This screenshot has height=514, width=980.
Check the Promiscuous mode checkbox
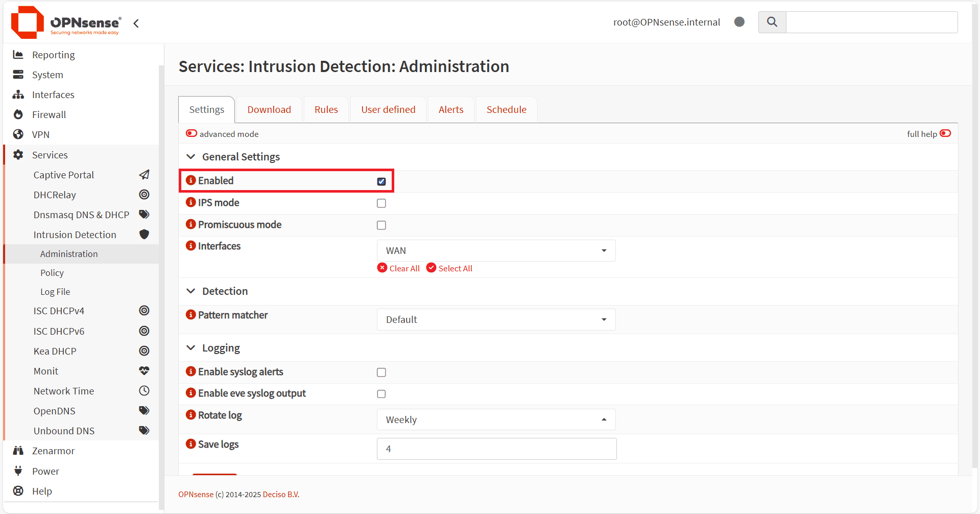381,225
